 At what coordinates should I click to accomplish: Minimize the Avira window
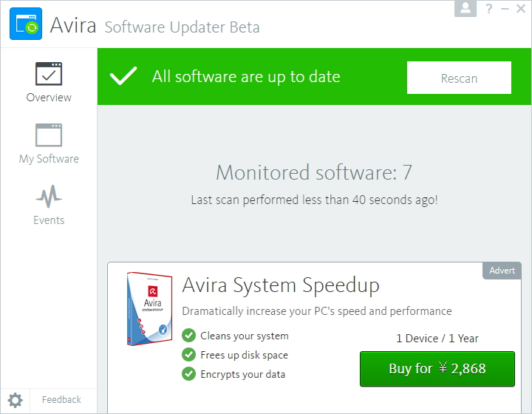pyautogui.click(x=505, y=9)
